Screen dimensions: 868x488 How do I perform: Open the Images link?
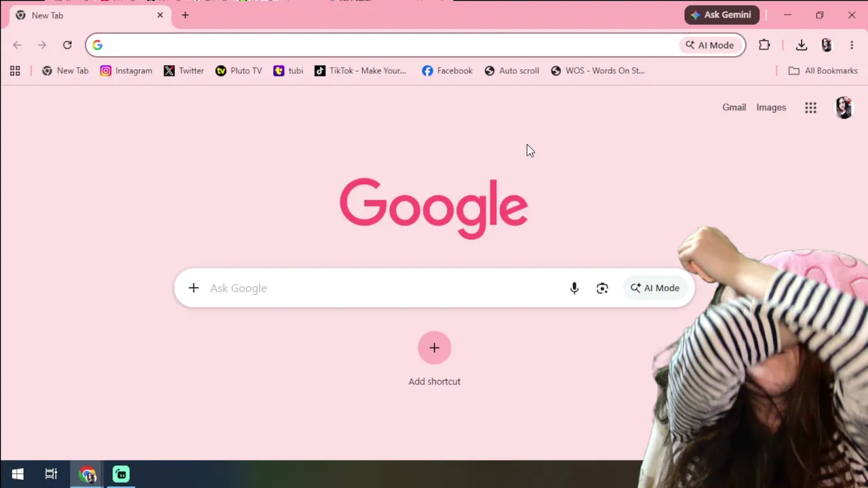[771, 107]
